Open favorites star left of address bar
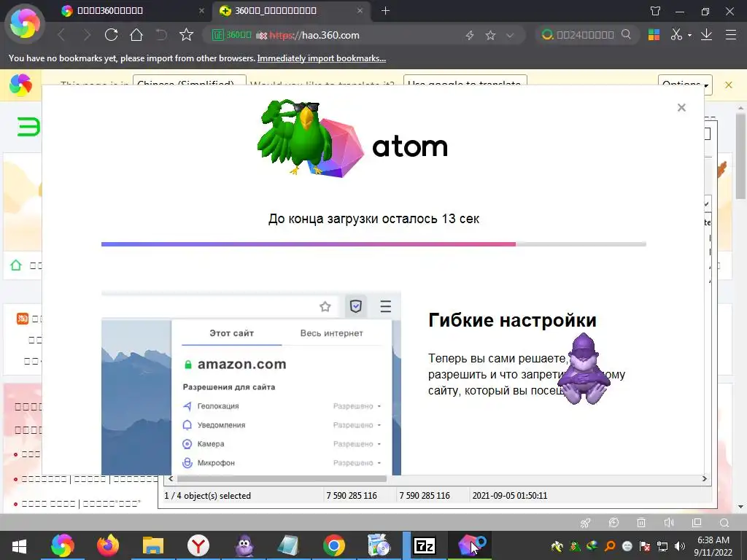This screenshot has width=747, height=560. (186, 35)
